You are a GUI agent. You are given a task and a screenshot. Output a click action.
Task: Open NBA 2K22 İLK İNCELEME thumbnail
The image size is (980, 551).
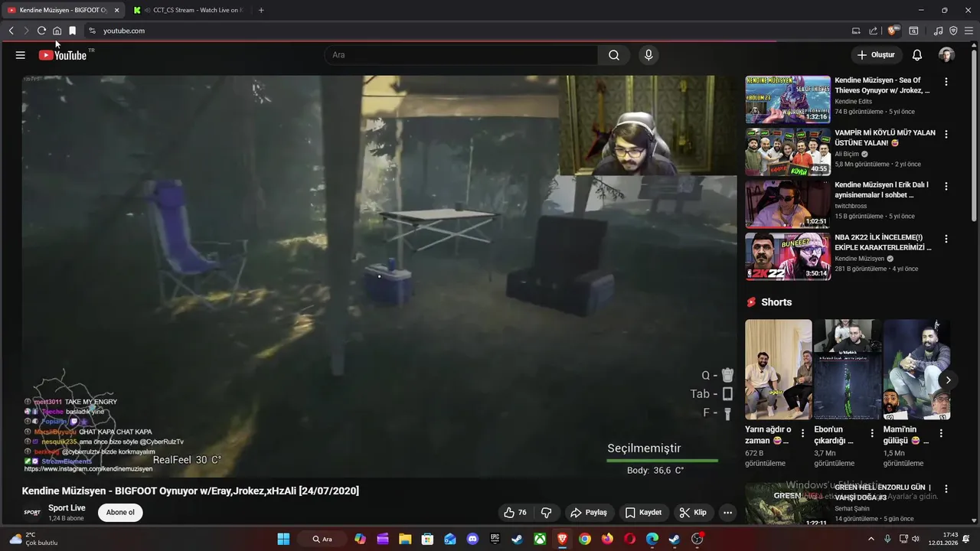coord(788,257)
